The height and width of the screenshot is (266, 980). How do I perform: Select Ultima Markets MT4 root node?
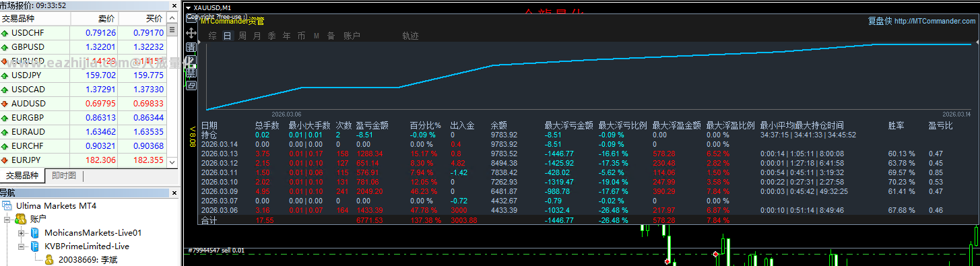pos(56,205)
